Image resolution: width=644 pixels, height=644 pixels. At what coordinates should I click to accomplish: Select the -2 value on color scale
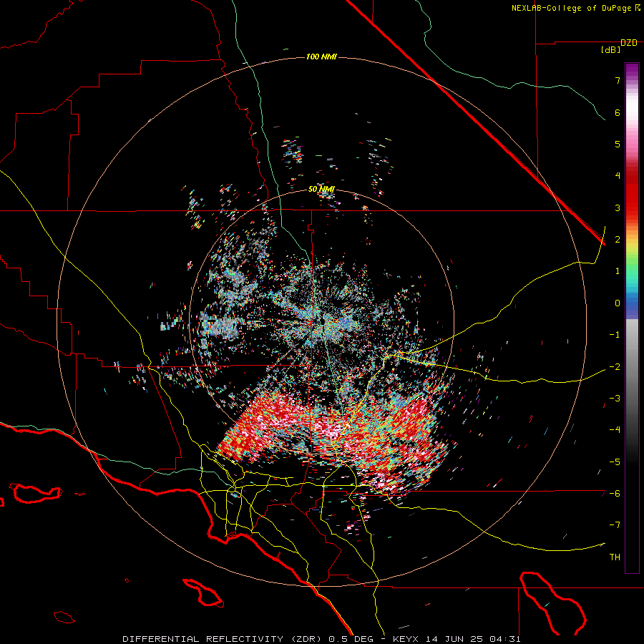click(615, 367)
